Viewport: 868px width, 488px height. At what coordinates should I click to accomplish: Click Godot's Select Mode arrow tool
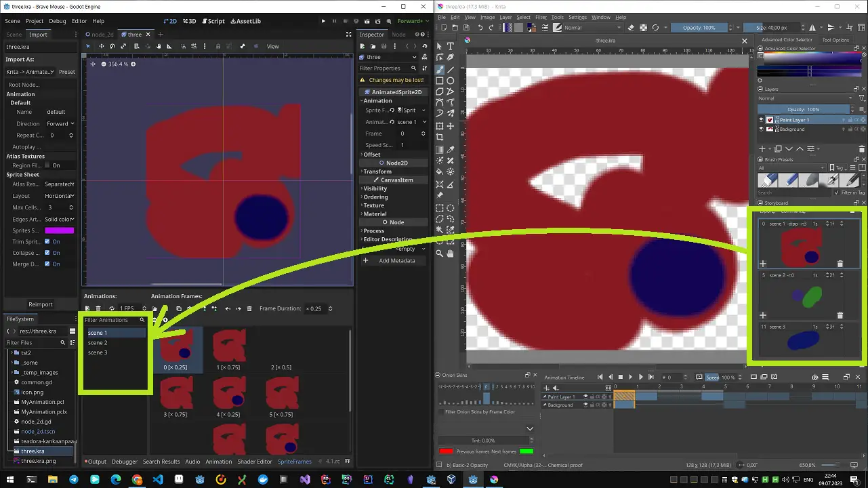87,46
